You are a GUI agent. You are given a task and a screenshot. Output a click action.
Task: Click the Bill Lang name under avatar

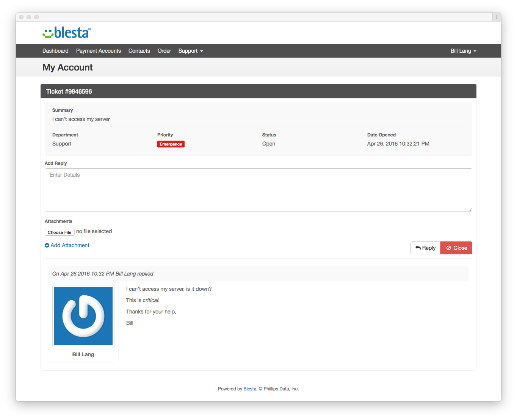[x=83, y=354]
